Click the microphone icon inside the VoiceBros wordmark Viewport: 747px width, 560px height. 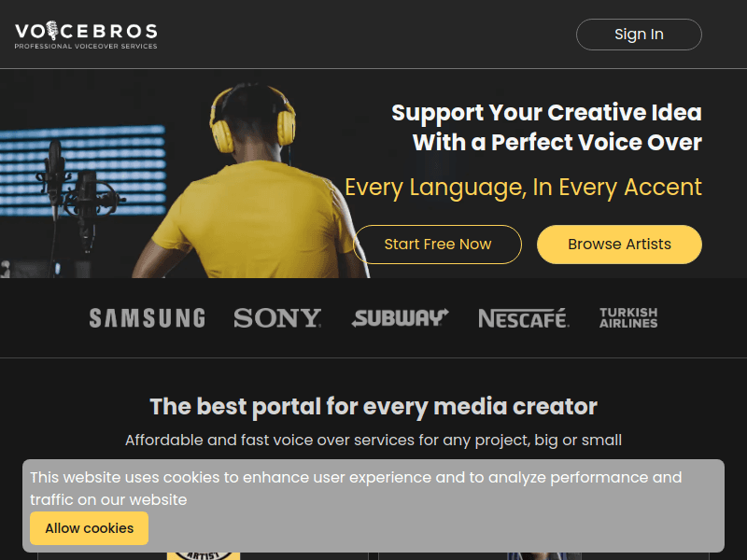click(x=52, y=31)
